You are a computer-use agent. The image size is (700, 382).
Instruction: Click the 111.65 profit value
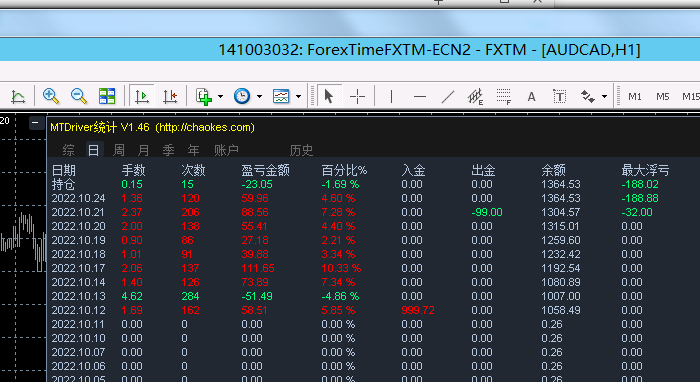(258, 268)
